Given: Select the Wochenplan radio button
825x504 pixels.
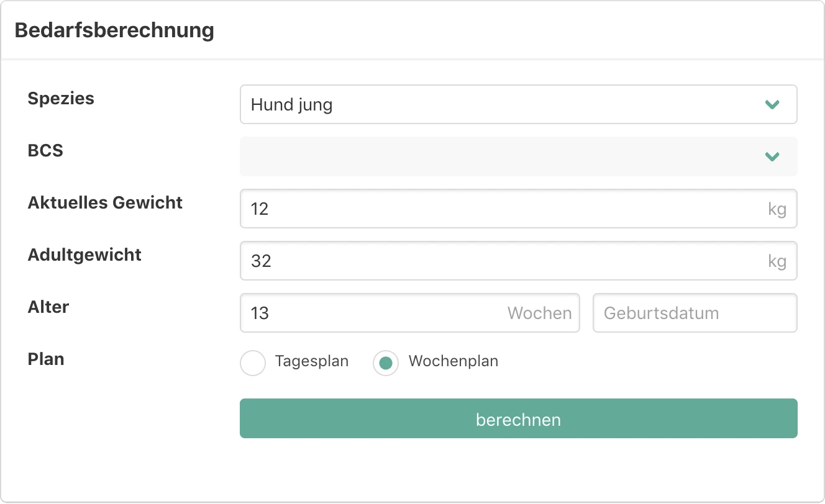Looking at the screenshot, I should point(386,363).
